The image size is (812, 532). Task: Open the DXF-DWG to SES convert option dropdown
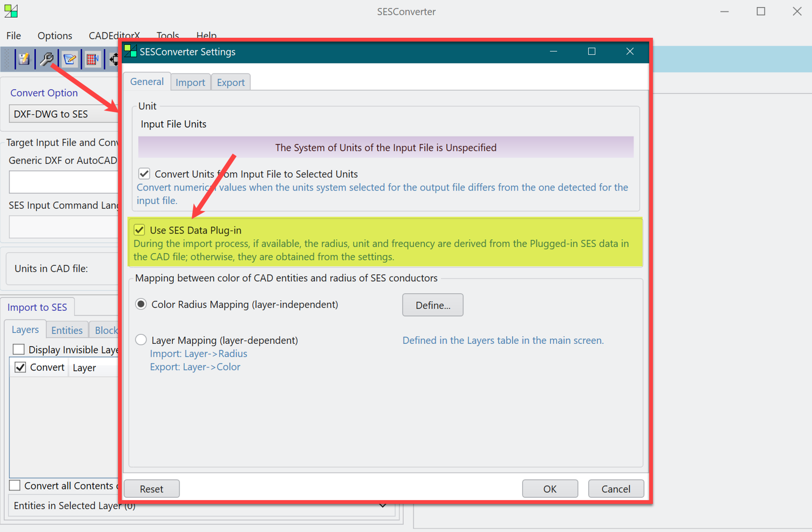[x=63, y=114]
